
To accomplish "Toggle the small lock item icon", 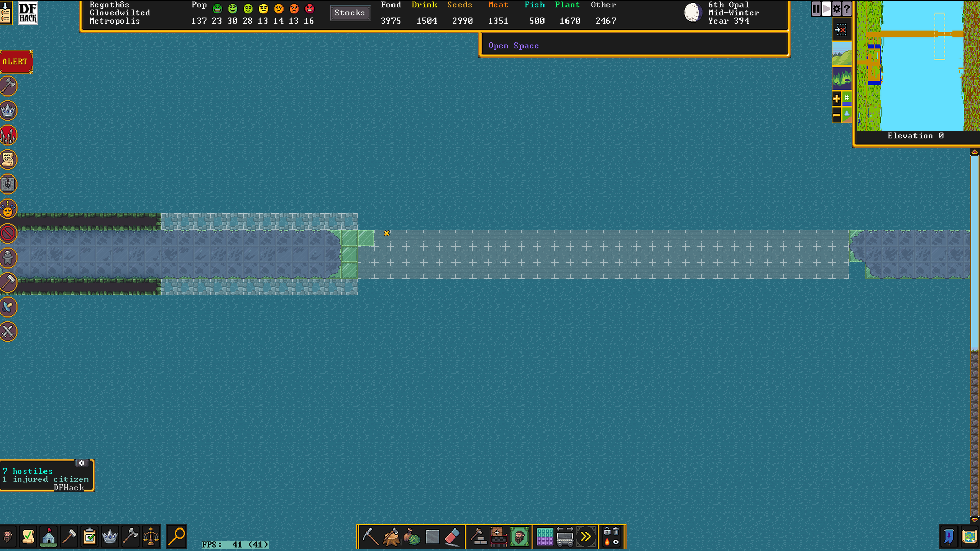I will pyautogui.click(x=607, y=532).
